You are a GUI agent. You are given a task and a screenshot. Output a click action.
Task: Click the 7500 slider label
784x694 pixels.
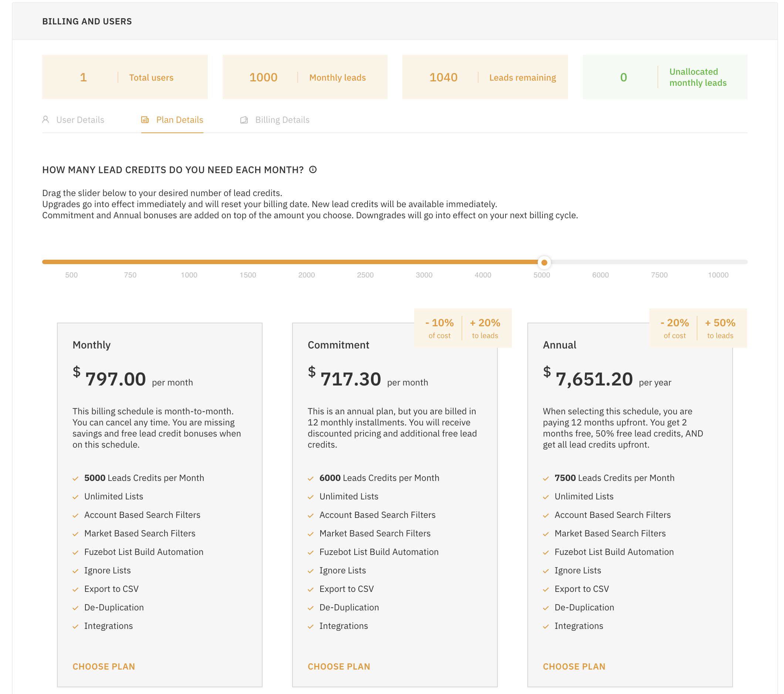[x=659, y=275]
